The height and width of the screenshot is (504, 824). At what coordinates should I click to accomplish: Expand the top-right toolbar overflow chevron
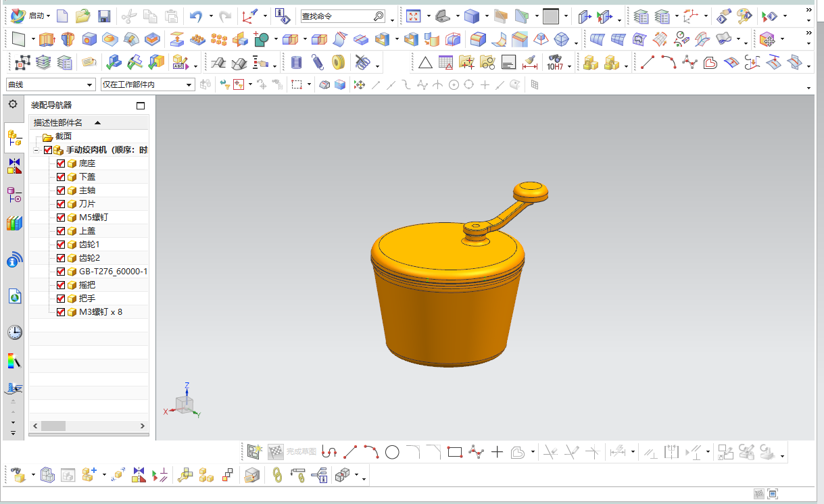point(809,9)
